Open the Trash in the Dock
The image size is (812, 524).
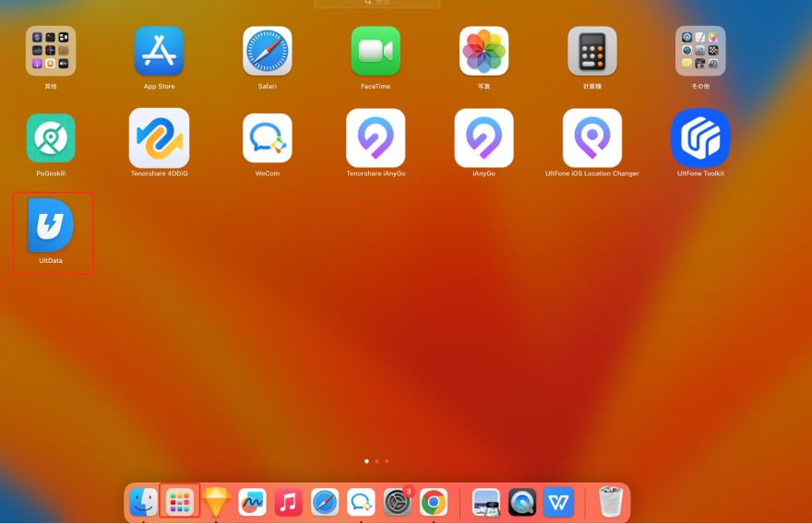[x=610, y=502]
